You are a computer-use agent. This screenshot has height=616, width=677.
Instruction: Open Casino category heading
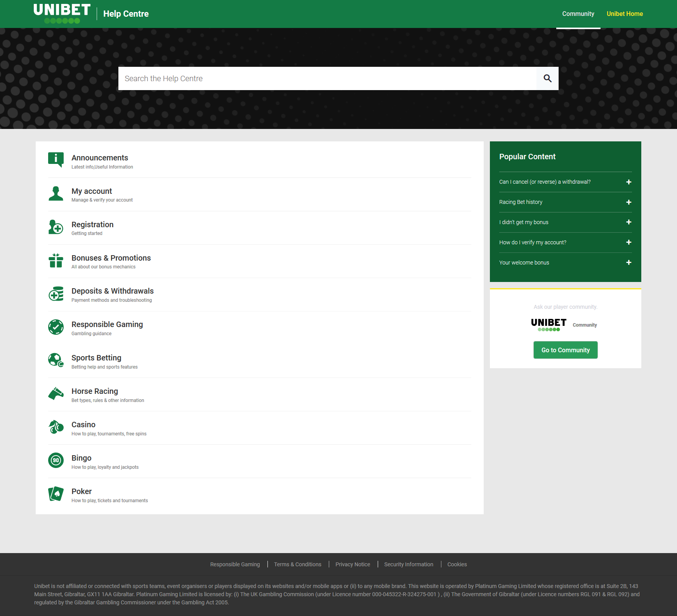pyautogui.click(x=83, y=425)
